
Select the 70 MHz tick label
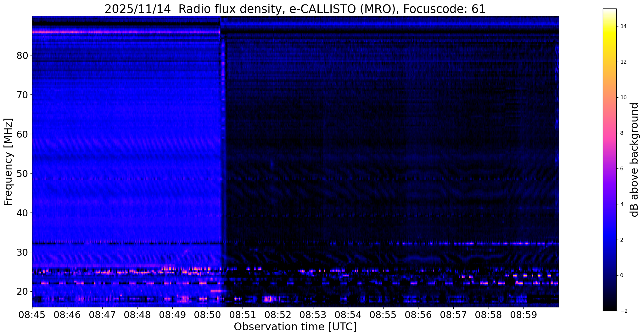coord(22,95)
